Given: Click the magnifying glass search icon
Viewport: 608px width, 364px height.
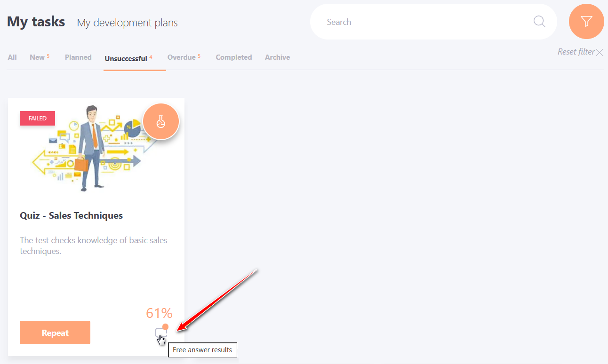Looking at the screenshot, I should (539, 22).
